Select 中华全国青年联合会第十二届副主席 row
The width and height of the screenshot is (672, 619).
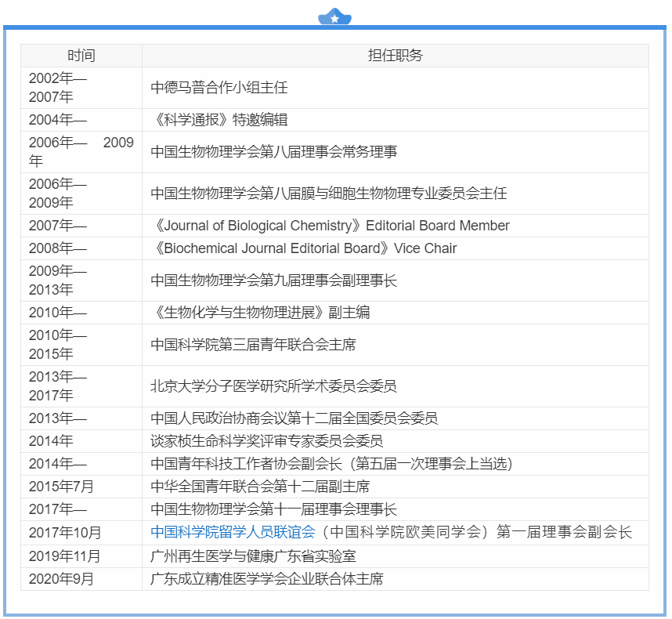[260, 487]
